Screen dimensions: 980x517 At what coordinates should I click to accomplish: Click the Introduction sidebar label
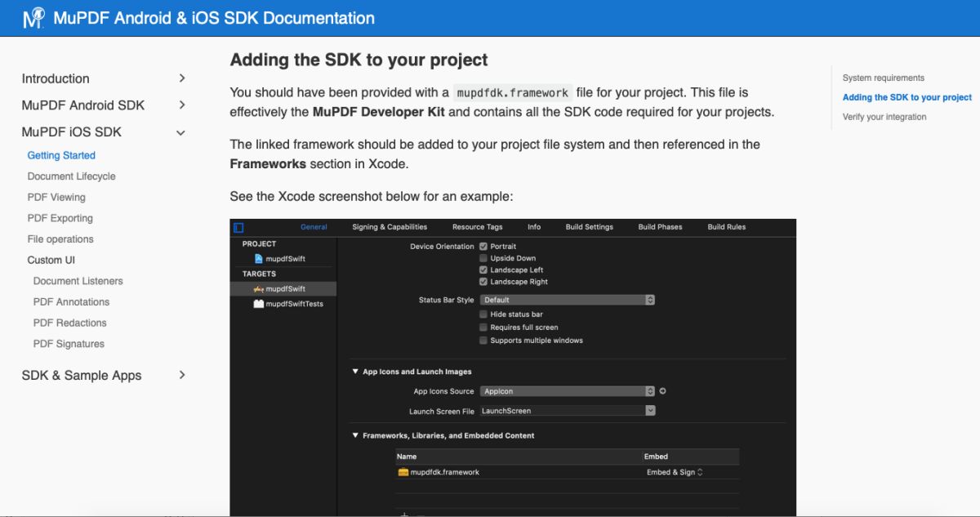point(56,78)
